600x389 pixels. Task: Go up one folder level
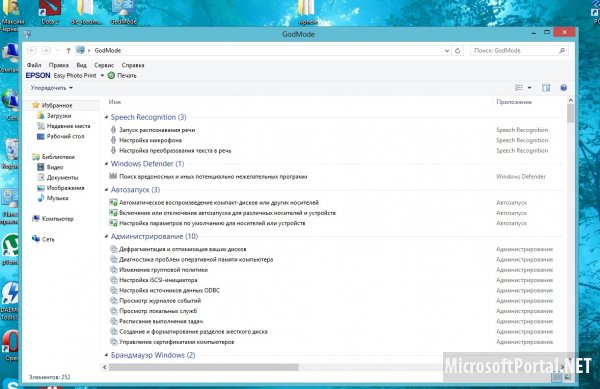(68, 50)
